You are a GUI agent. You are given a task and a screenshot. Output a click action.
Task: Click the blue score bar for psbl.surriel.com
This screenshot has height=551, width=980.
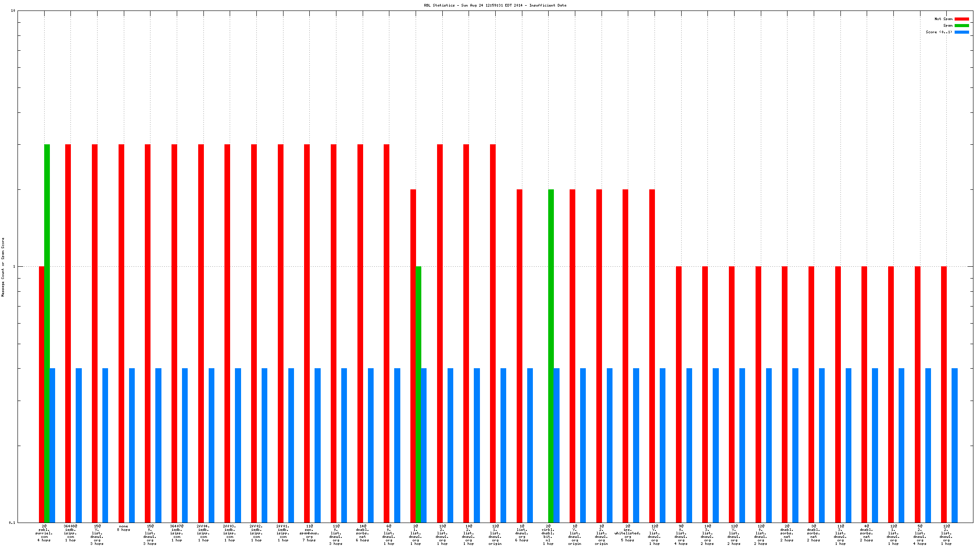click(x=52, y=445)
